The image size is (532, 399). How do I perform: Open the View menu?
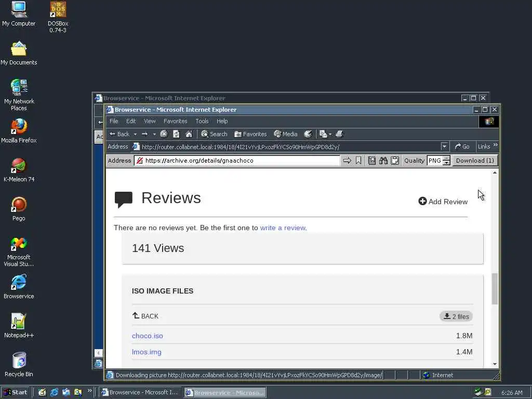(150, 121)
